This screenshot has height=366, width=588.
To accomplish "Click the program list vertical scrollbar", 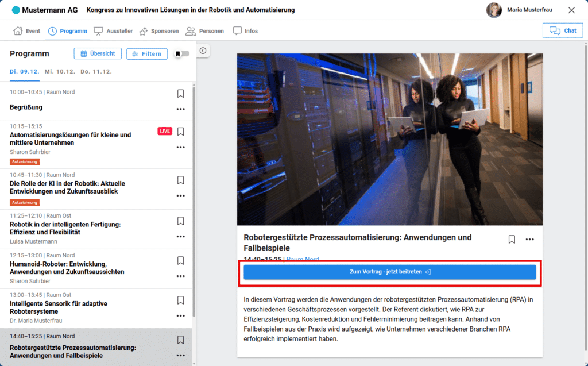I will pyautogui.click(x=194, y=201).
